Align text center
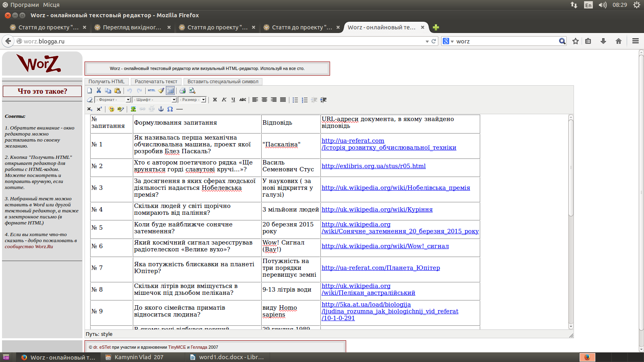 click(x=264, y=100)
